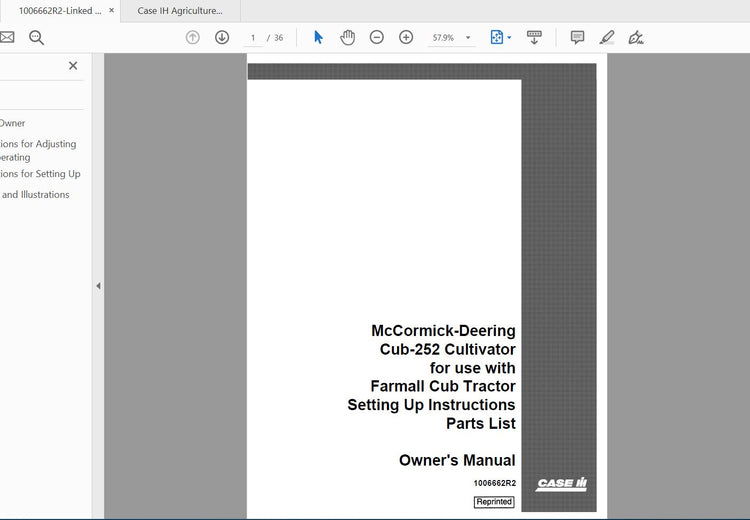The width and height of the screenshot is (750, 520).
Task: Open the 'for Setting Up' bookmark
Action: click(40, 174)
